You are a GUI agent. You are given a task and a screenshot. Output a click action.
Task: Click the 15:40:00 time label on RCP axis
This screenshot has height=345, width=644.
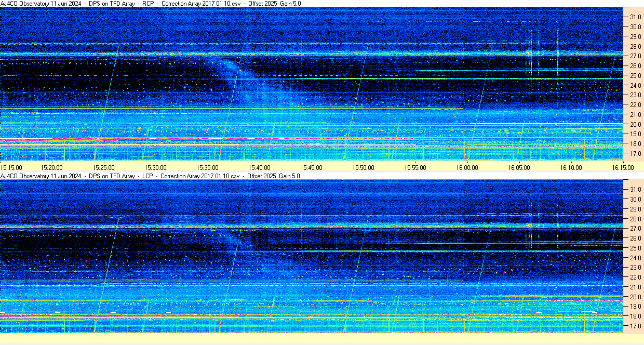(x=259, y=167)
